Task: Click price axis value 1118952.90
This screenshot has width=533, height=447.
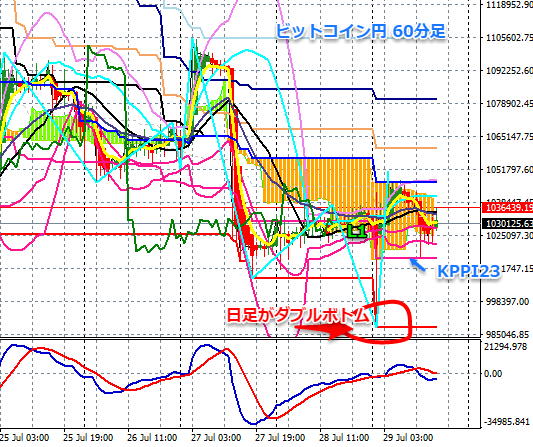Action: [x=509, y=4]
